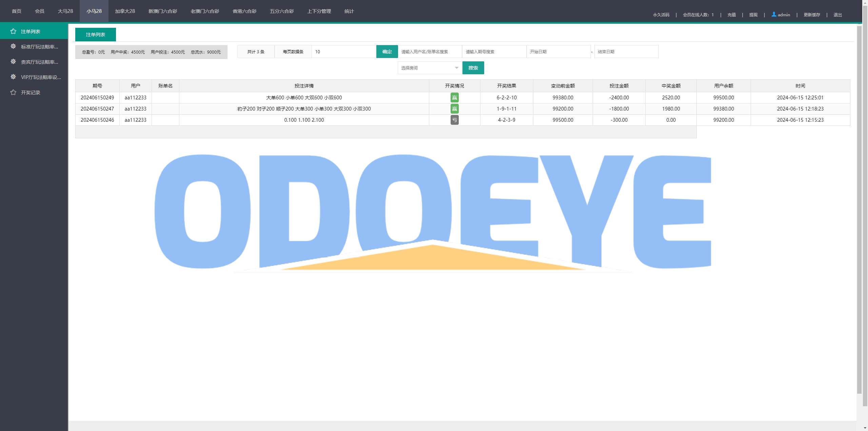868x431 pixels.
Task: Click 退出 to log out
Action: click(838, 15)
